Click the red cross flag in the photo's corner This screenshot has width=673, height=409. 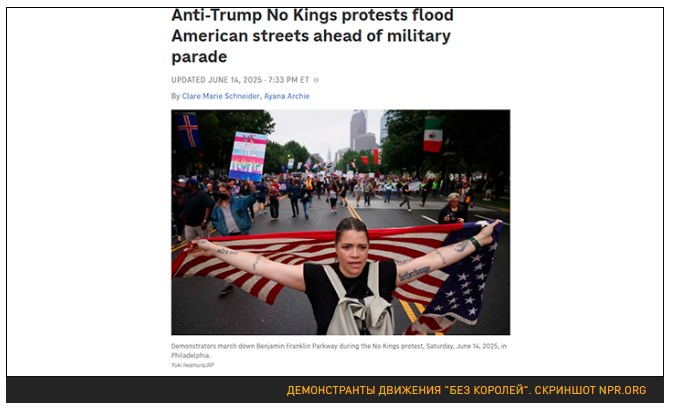pyautogui.click(x=188, y=130)
